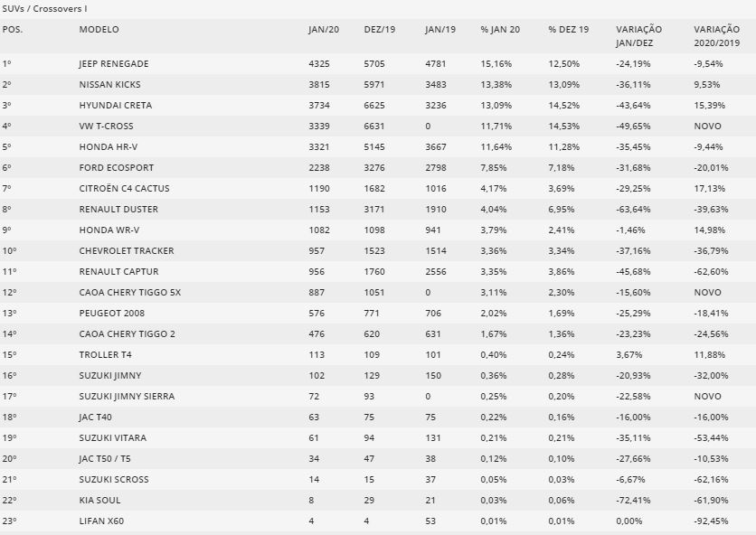Click the FORD ECOSPORT model cell
Image resolution: width=756 pixels, height=535 pixels.
pyautogui.click(x=116, y=167)
